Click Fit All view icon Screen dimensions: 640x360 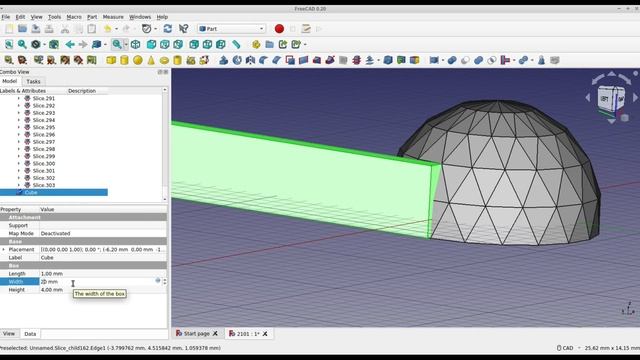(x=9, y=44)
